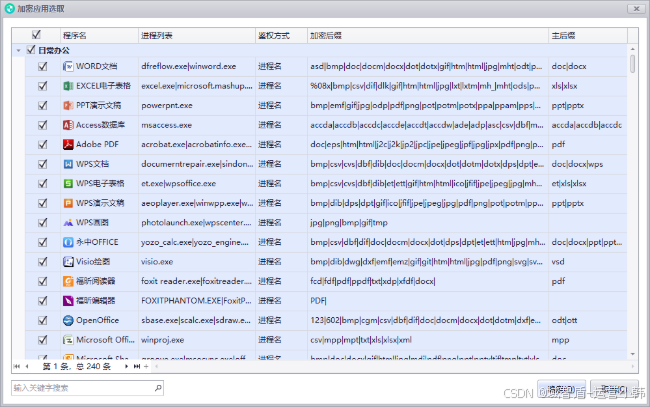Uncheck the WPS文档 row checkbox

click(x=42, y=164)
